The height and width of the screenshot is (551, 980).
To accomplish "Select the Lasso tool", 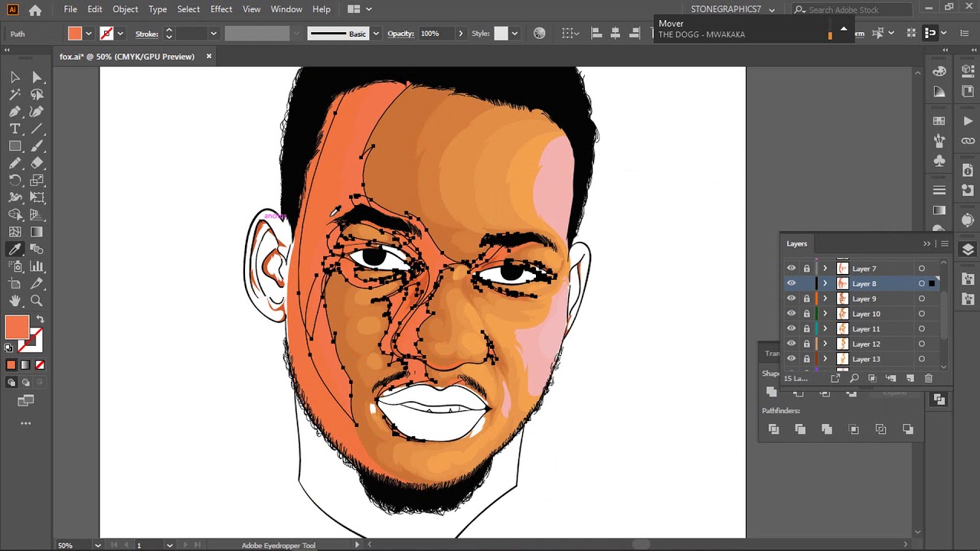I will tap(37, 94).
